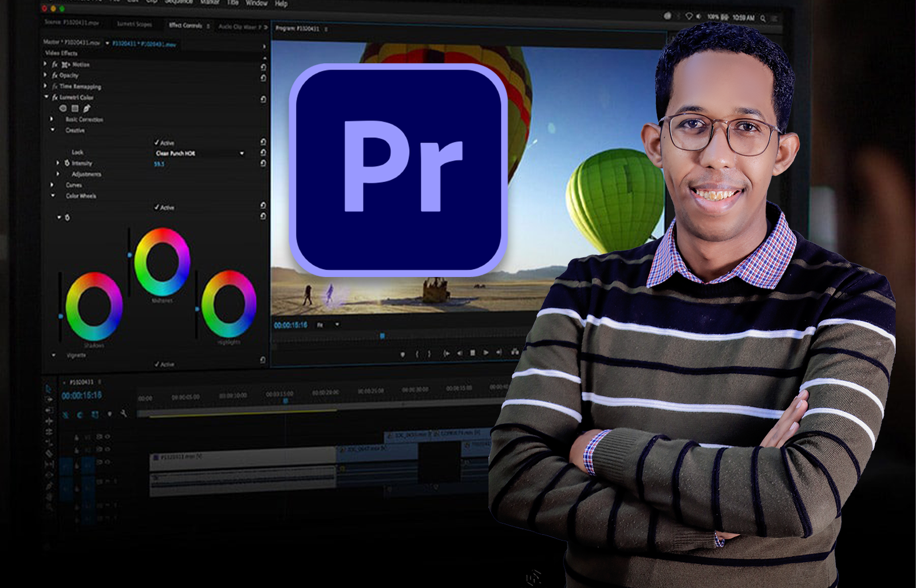The width and height of the screenshot is (916, 588).
Task: Pick the Track Select Forward tool
Action: (49, 399)
